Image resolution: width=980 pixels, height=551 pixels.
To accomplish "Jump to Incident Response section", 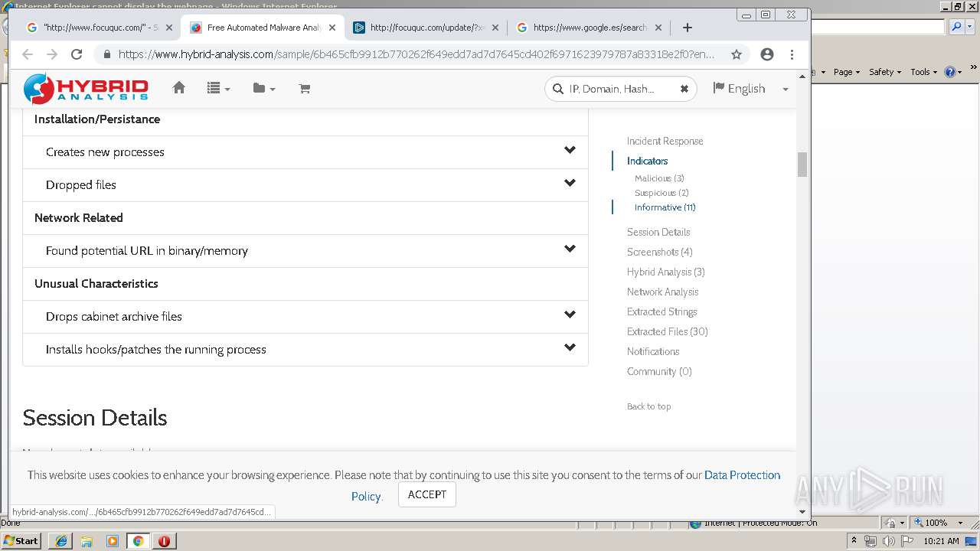I will click(x=665, y=141).
